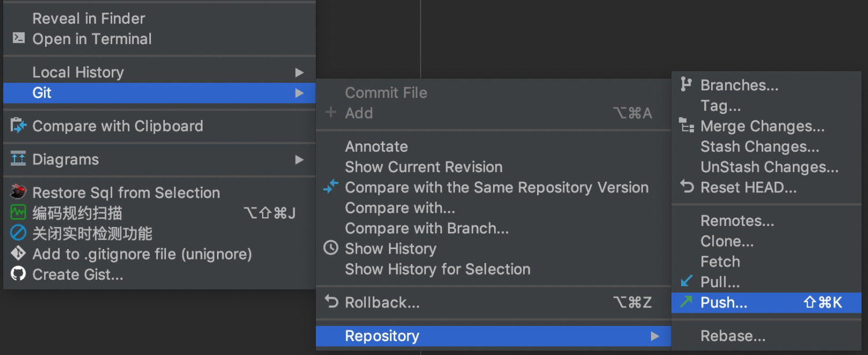Screen dimensions: 868x355
Task: Expand the Repository submenu arrow
Action: click(x=654, y=336)
